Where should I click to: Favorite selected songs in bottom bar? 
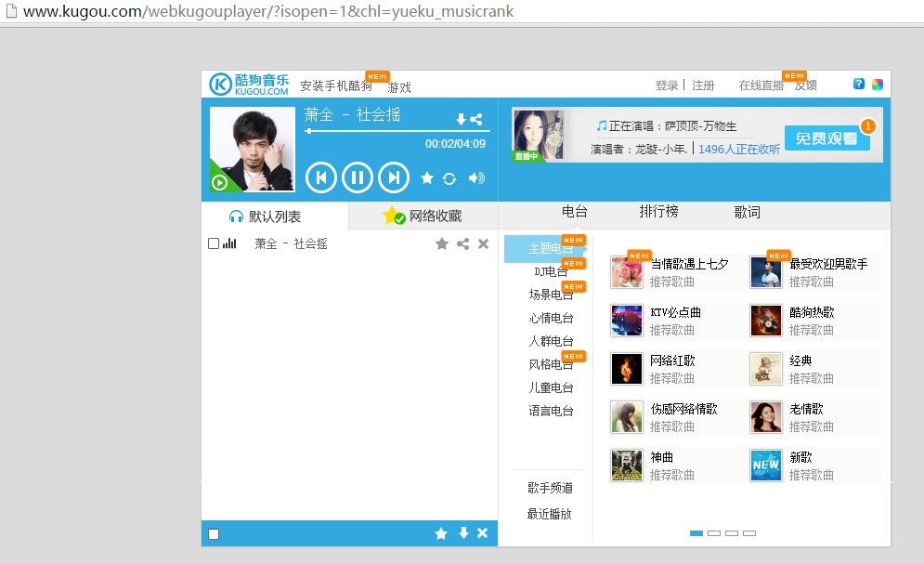coord(441,533)
